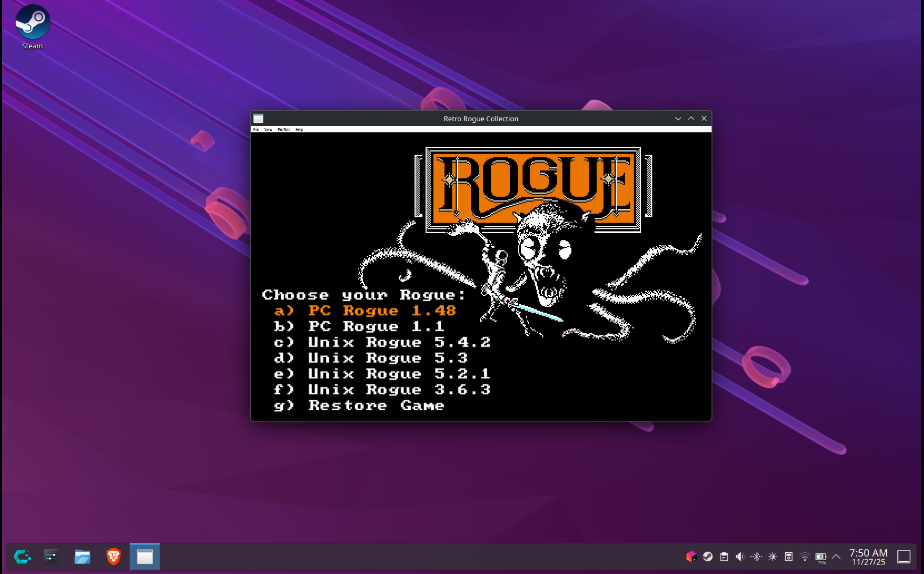Open the application launcher on the taskbar
The width and height of the screenshot is (924, 574).
pyautogui.click(x=22, y=556)
